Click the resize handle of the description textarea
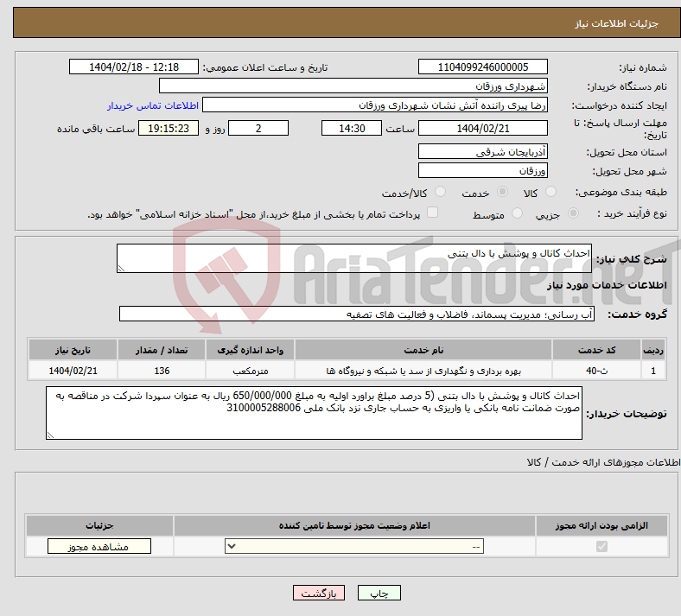This screenshot has width=681, height=616. tap(121, 269)
